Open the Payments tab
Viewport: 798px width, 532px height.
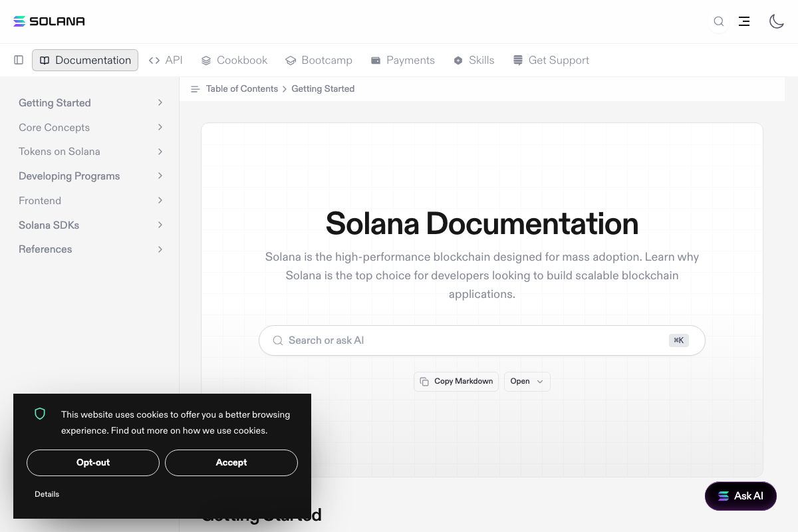pyautogui.click(x=402, y=60)
